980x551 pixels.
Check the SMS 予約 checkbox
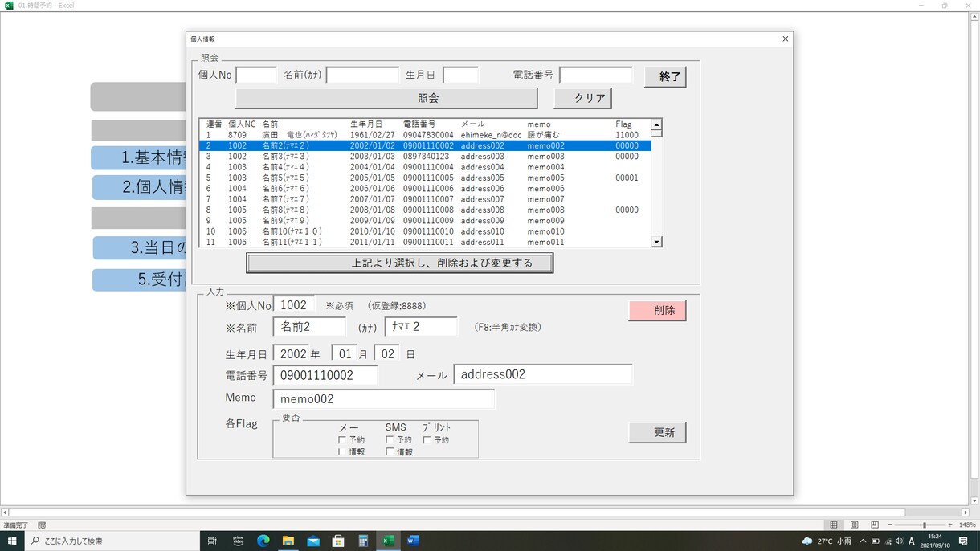click(x=390, y=440)
